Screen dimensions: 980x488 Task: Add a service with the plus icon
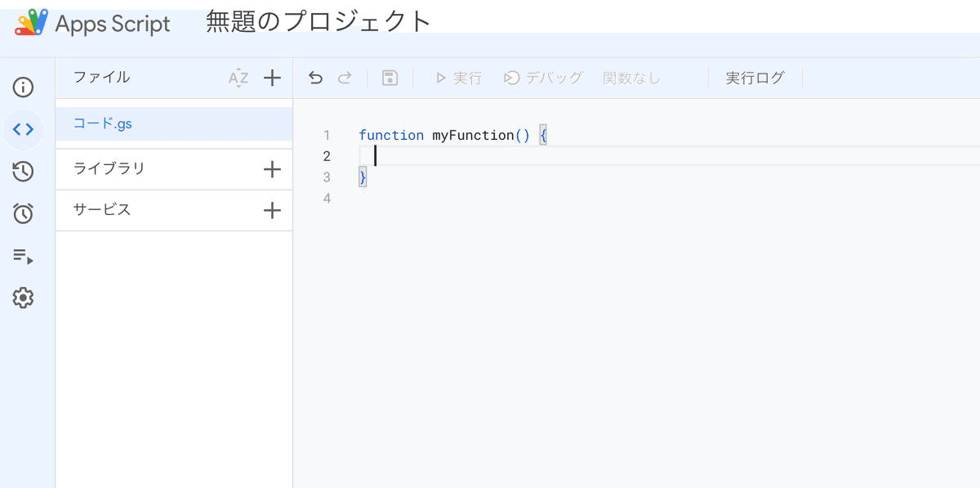pos(272,210)
